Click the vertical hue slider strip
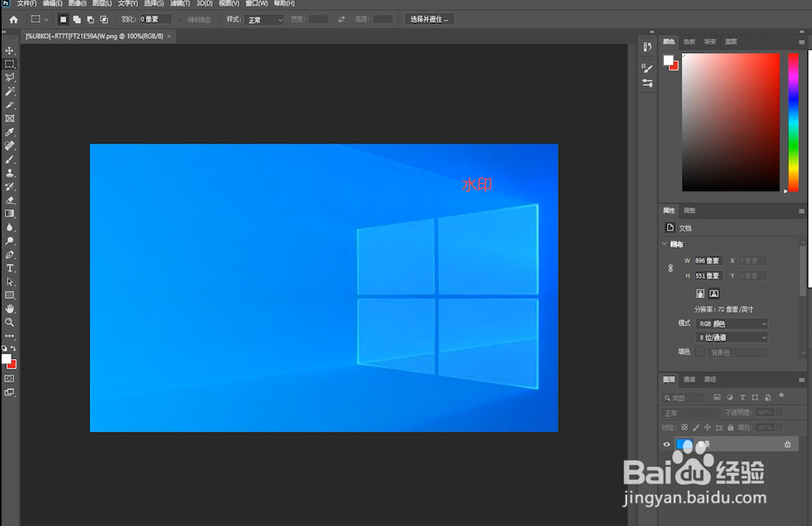The height and width of the screenshot is (526, 812). (x=793, y=123)
